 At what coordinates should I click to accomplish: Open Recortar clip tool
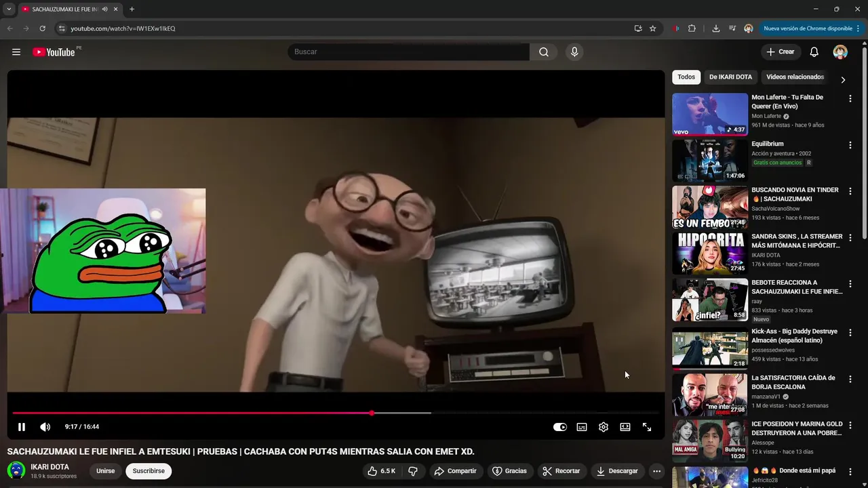pos(561,471)
